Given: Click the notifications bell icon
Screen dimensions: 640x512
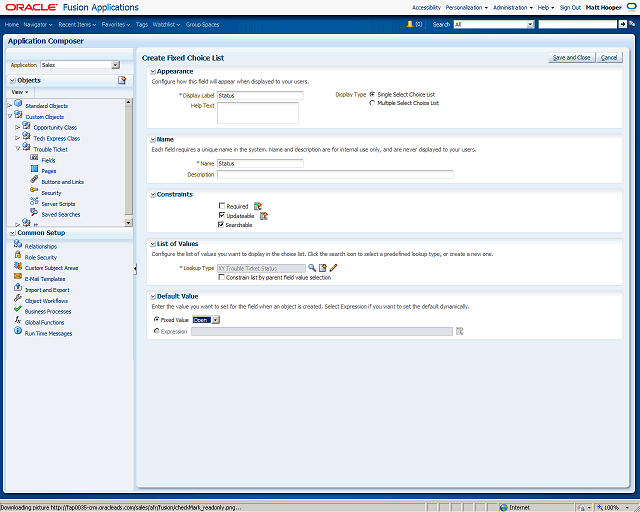Looking at the screenshot, I should coord(410,24).
